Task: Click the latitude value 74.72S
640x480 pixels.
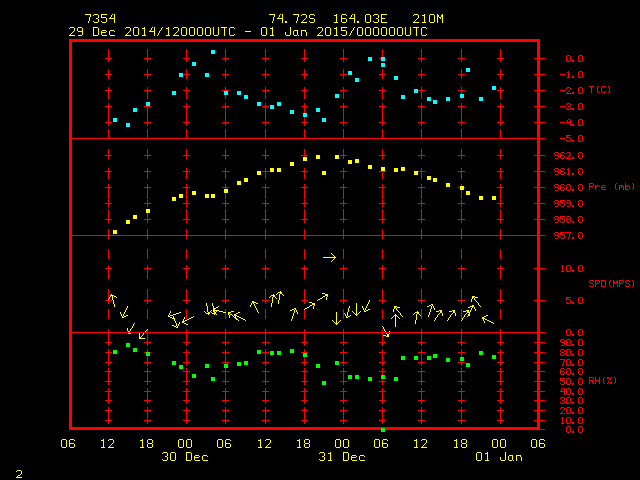Action: point(291,19)
